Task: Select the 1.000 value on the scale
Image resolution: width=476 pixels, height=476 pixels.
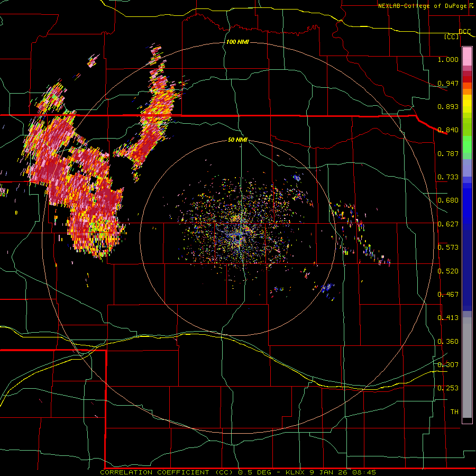Action: (448, 59)
